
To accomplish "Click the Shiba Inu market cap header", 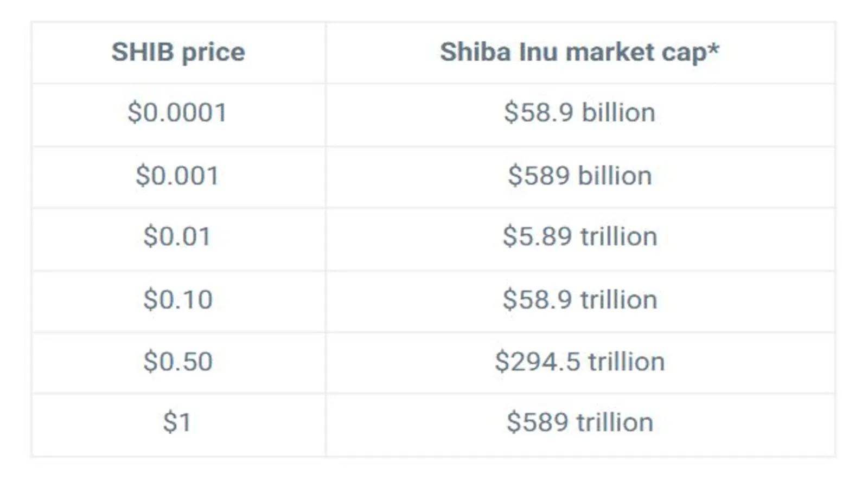I will [x=579, y=53].
